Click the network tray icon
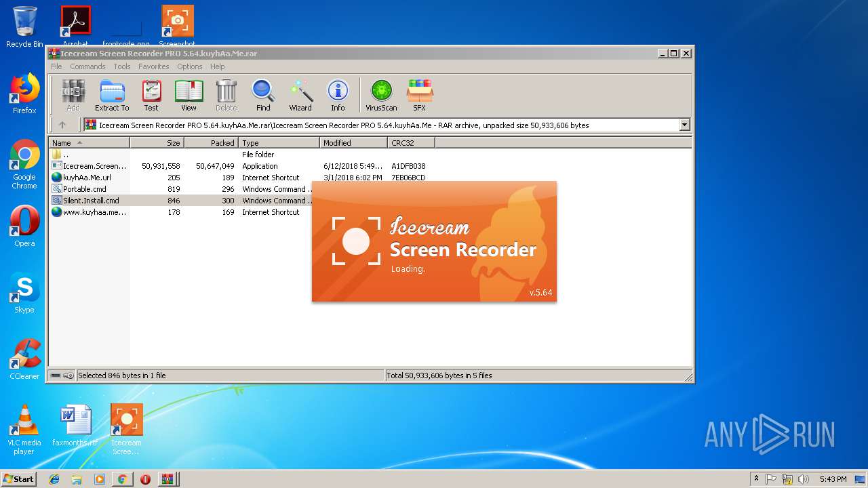Screen dimensions: 868x488 click(x=787, y=479)
